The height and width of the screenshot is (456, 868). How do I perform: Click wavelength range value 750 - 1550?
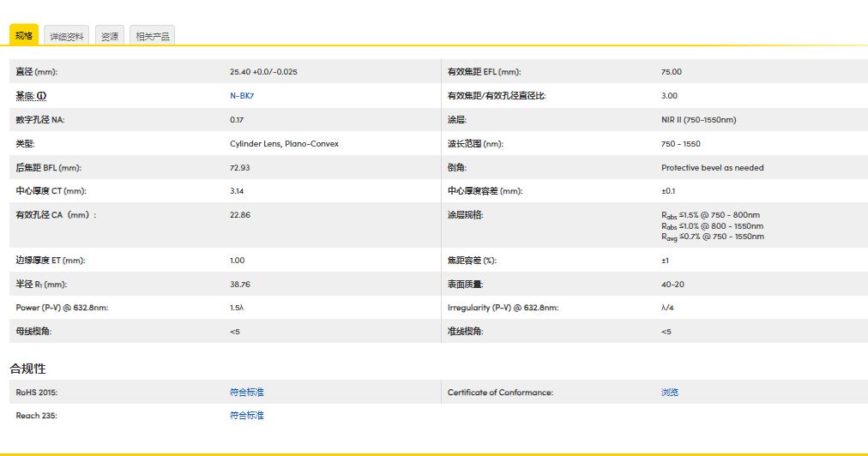[681, 144]
